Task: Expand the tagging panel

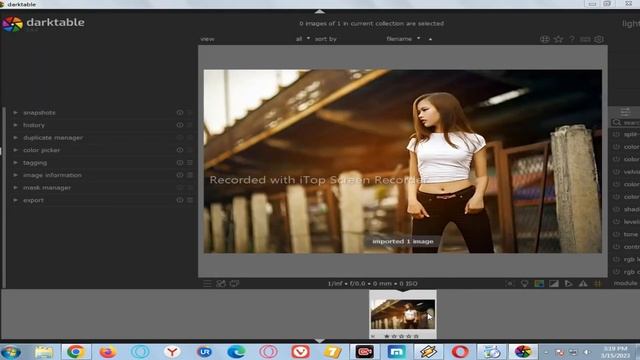Action: coord(16,163)
